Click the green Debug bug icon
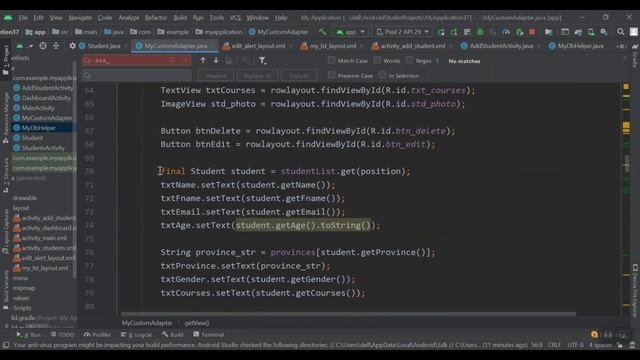The height and width of the screenshot is (360, 640). [x=480, y=32]
